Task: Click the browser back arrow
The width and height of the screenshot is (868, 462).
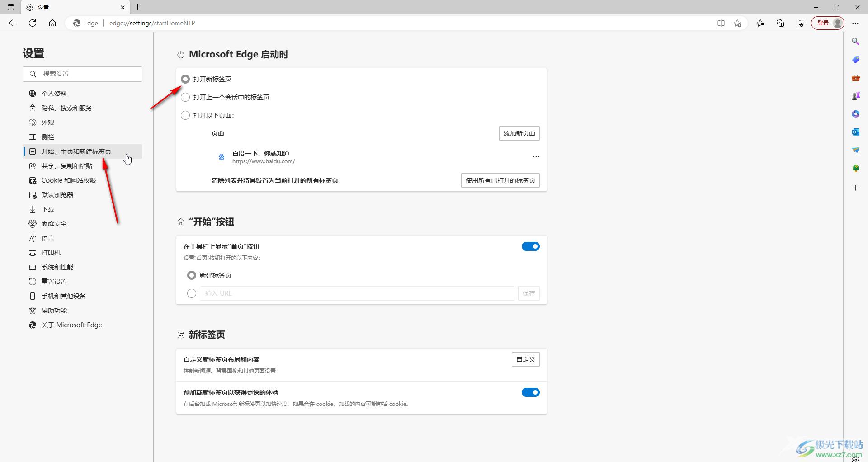Action: 13,23
